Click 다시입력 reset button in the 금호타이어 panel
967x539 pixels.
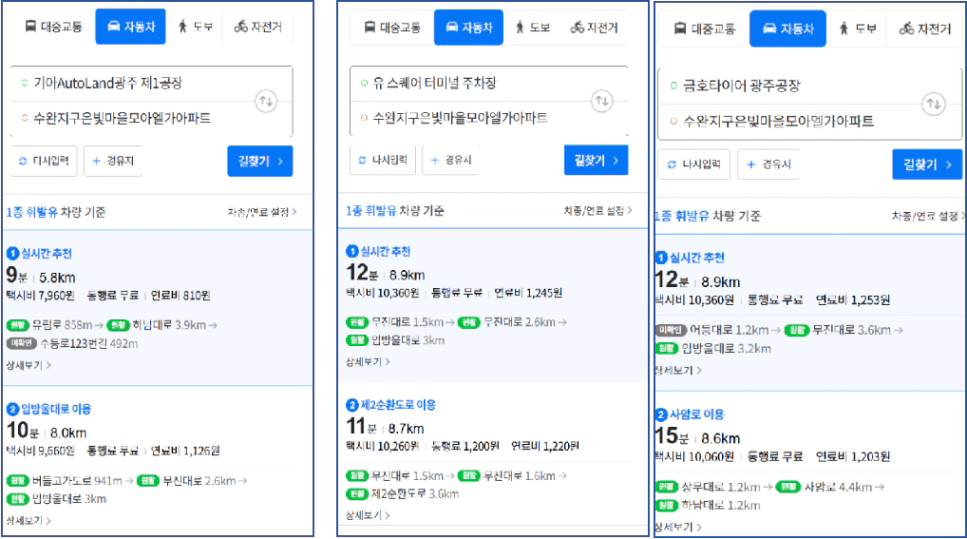(694, 164)
